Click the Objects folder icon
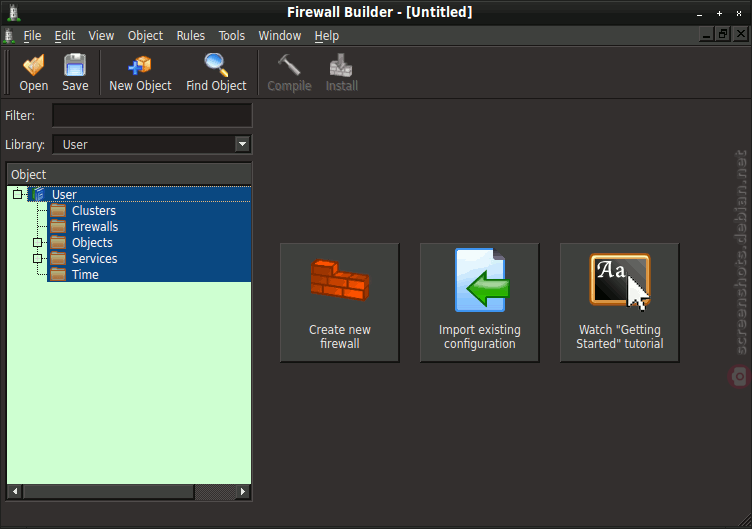Viewport: 752px width, 529px height. tap(58, 243)
